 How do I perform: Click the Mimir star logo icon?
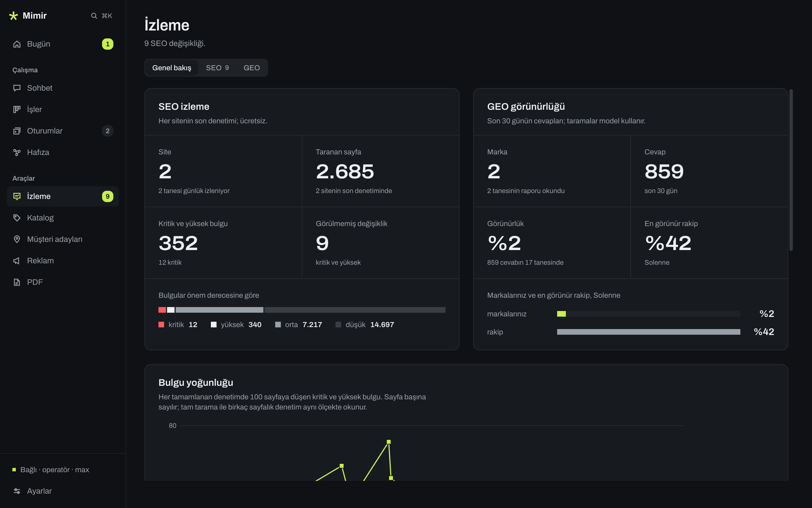[x=14, y=16]
